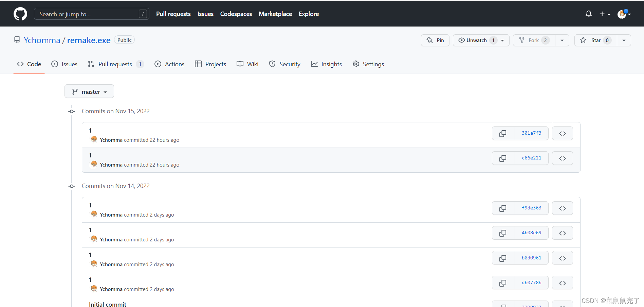Open the GitHub home logo
This screenshot has width=644, height=307.
20,14
